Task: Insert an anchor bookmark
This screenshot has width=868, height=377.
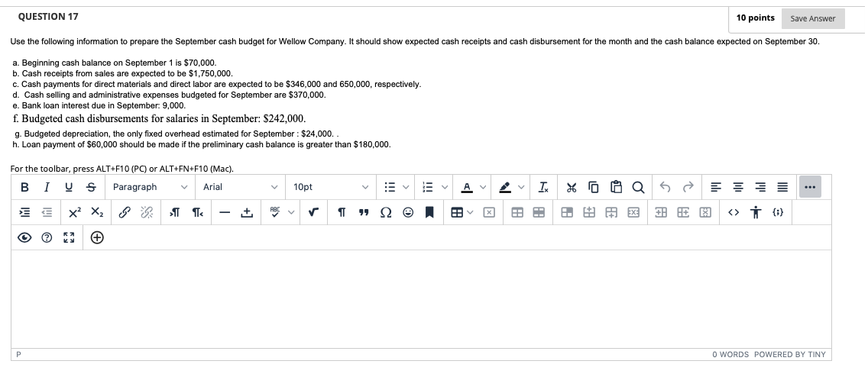Action: tap(429, 212)
